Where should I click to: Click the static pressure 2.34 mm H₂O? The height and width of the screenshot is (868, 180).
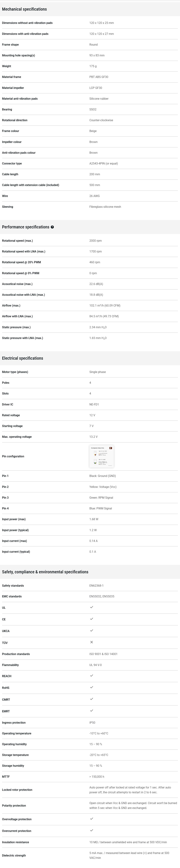[x=98, y=327]
